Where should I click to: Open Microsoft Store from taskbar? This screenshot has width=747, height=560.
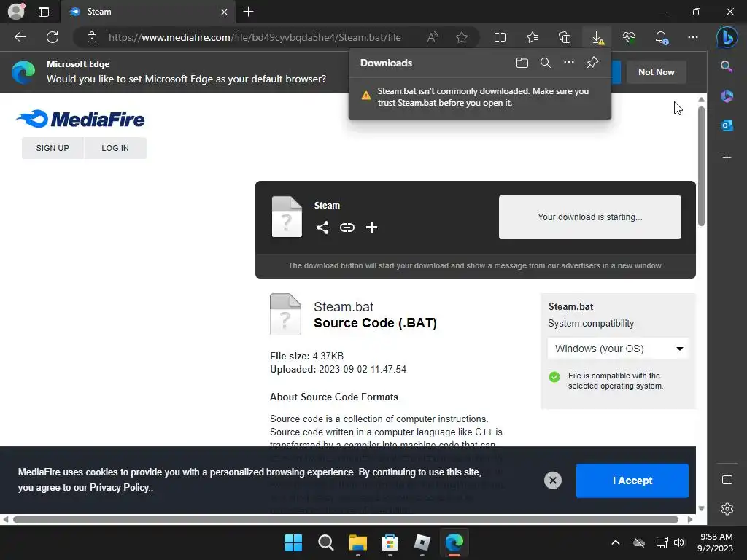390,542
